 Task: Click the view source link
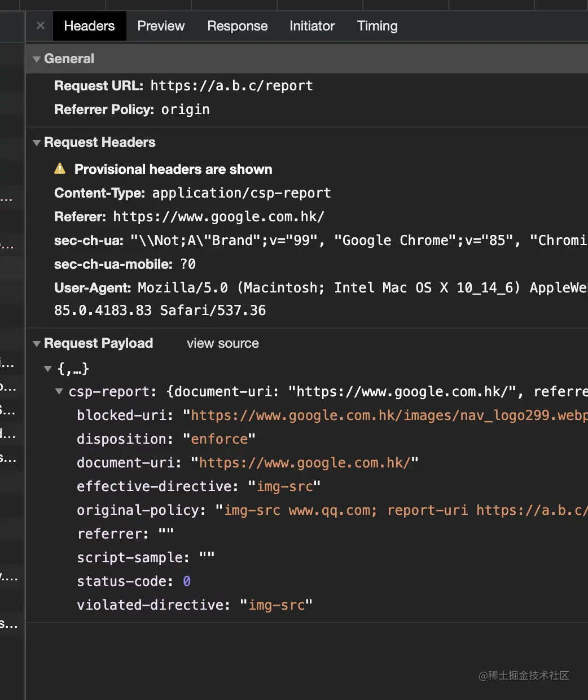coord(223,343)
